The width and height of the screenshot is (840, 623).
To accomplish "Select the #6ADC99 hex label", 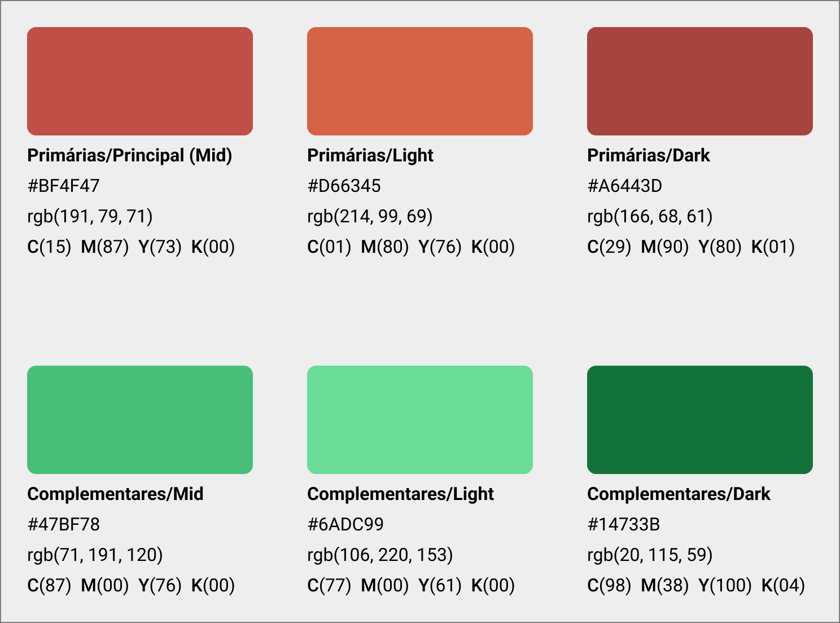I will tap(345, 524).
